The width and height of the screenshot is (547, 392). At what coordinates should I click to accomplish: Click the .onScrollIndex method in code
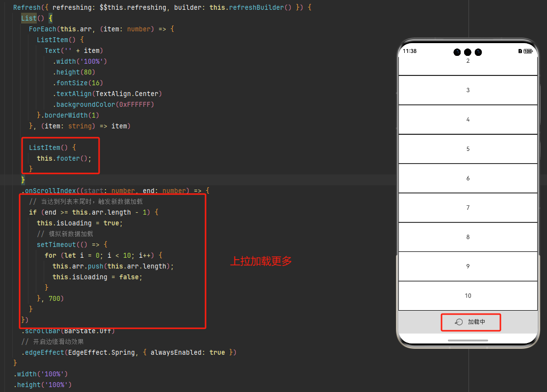pyautogui.click(x=49, y=191)
